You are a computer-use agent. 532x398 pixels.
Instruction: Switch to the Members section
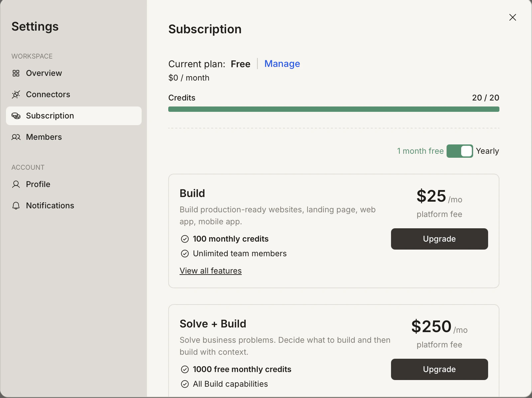(x=44, y=137)
